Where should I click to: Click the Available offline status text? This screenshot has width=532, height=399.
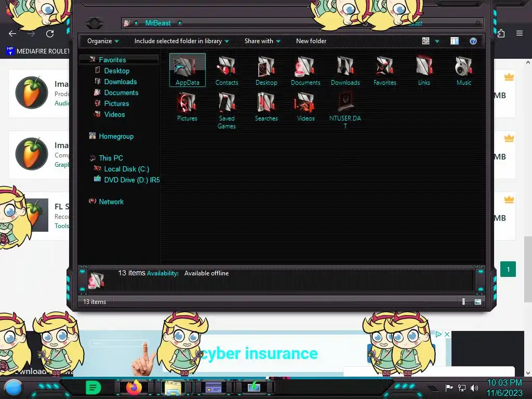206,273
